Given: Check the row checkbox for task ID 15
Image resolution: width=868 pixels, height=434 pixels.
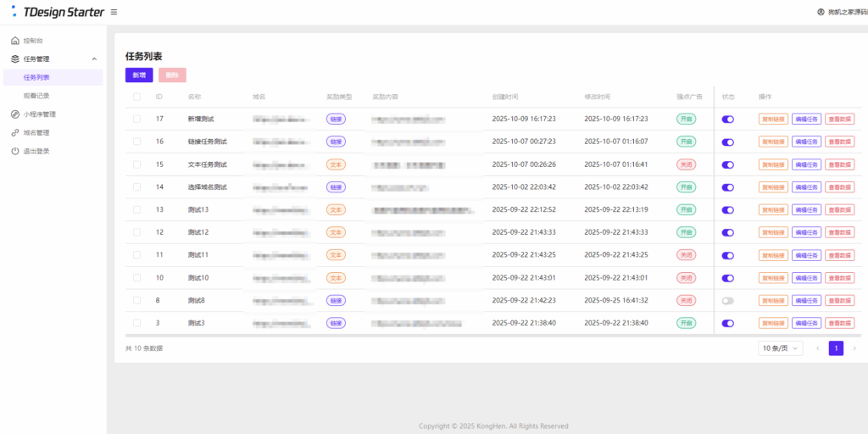Looking at the screenshot, I should [137, 164].
